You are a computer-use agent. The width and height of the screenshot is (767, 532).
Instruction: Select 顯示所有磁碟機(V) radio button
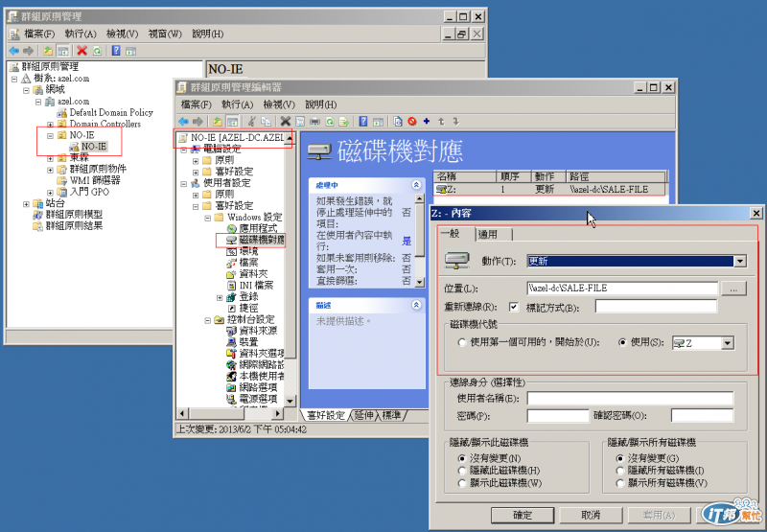[620, 482]
